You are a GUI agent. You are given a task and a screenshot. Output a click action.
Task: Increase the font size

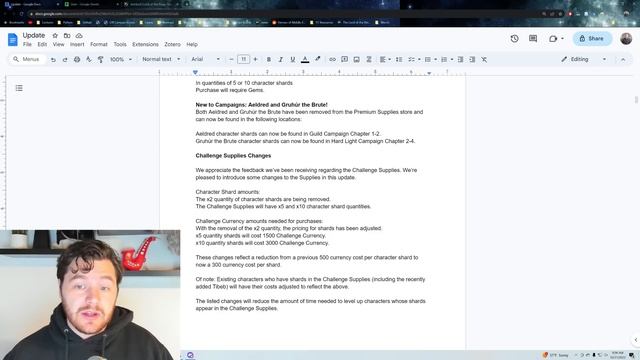[256, 60]
